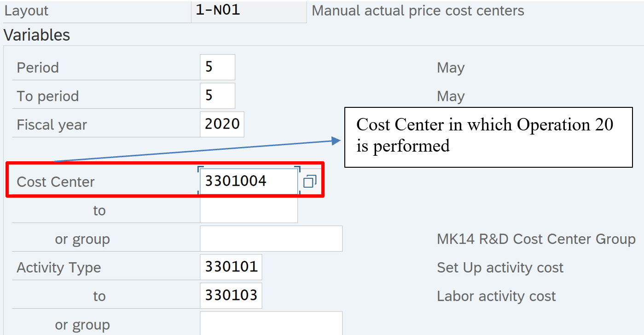Click Activity Type field showing 330101
The image size is (644, 335).
(231, 267)
